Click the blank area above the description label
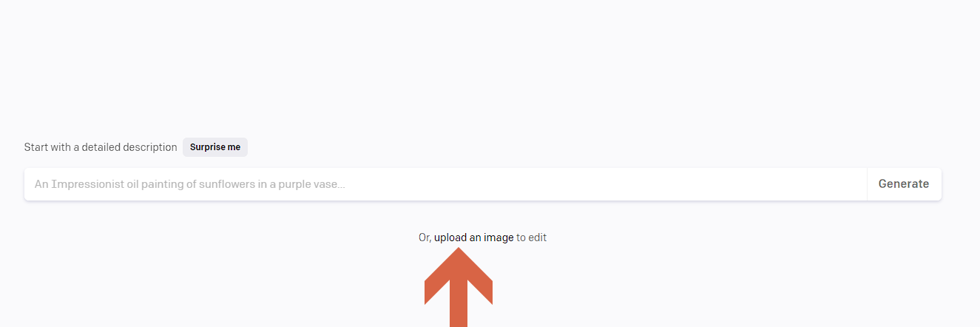The height and width of the screenshot is (327, 980). point(490,67)
